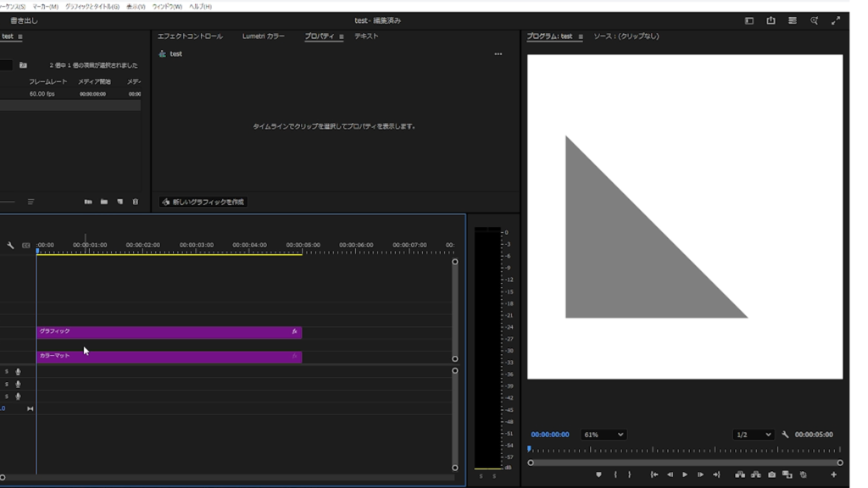Screen dimensions: 868x488
Task: Open the Program monitor button editor plus
Action: coord(834,474)
